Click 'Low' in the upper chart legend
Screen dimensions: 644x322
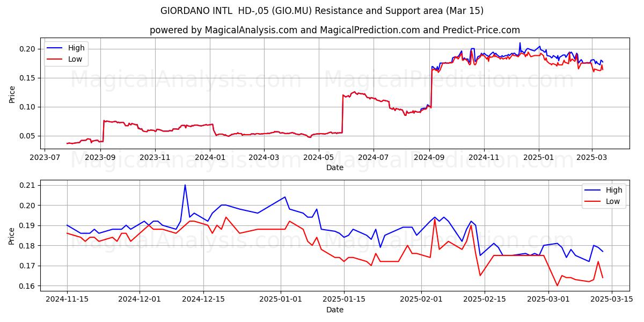[75, 59]
